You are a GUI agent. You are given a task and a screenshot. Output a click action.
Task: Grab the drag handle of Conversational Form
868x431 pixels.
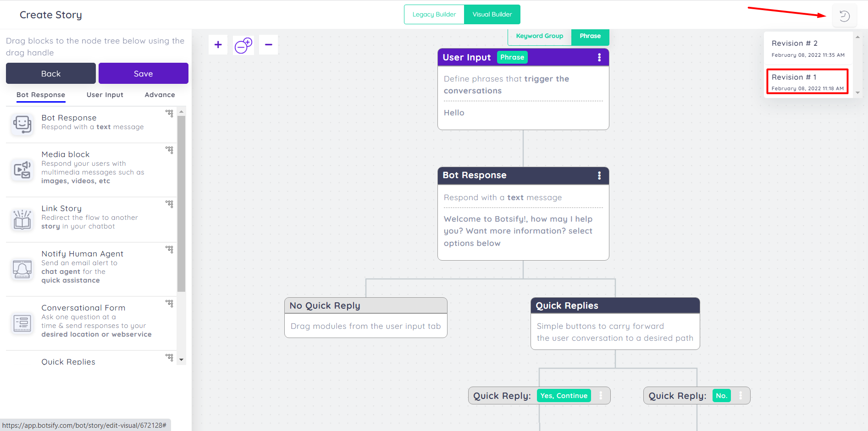point(169,303)
